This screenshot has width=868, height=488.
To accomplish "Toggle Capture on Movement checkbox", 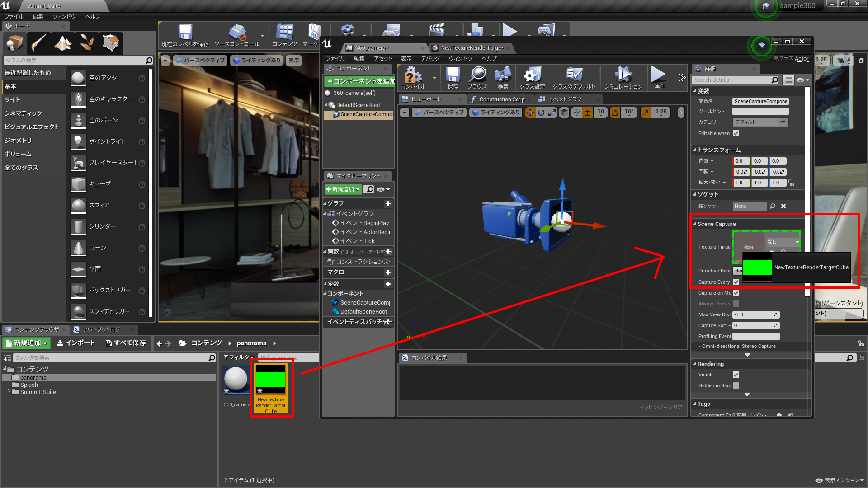I will (736, 293).
